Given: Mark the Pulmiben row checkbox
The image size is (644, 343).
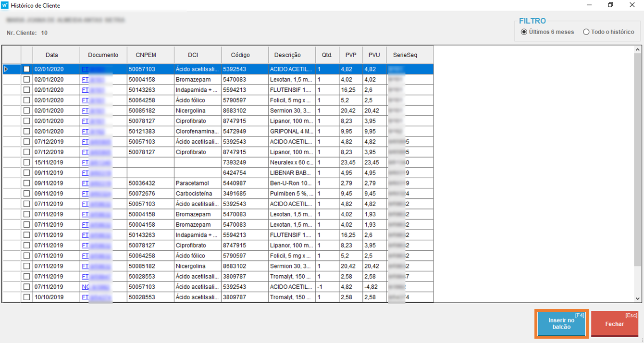Looking at the screenshot, I should coord(27,194).
